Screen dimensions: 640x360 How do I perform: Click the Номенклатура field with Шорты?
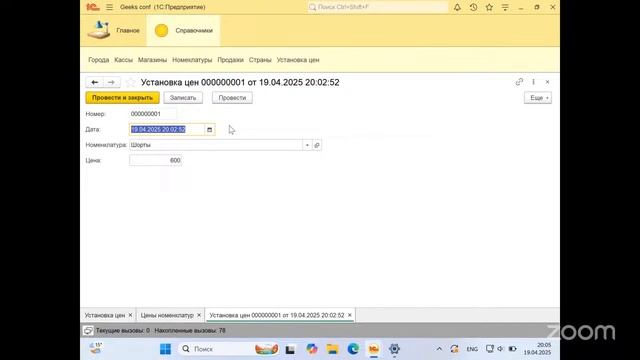point(216,145)
